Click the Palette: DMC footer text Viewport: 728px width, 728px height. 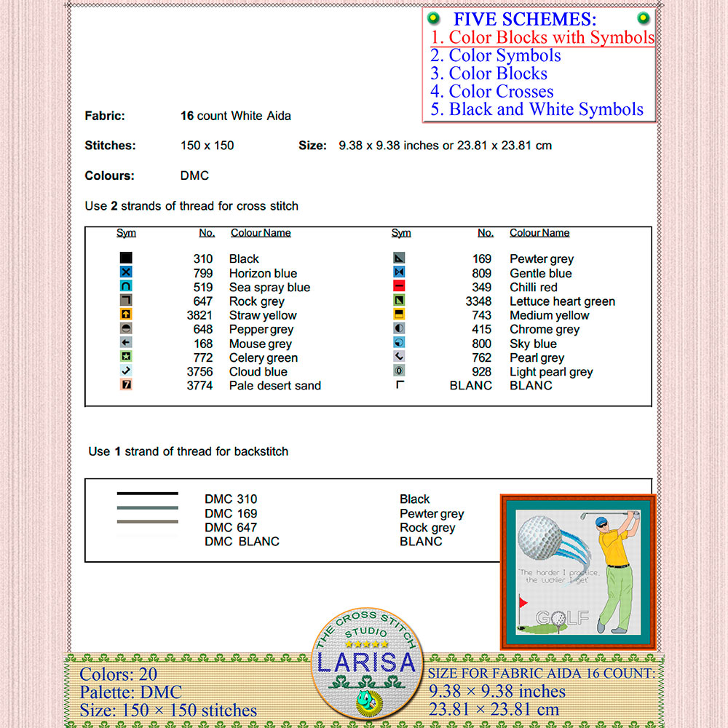[x=130, y=692]
